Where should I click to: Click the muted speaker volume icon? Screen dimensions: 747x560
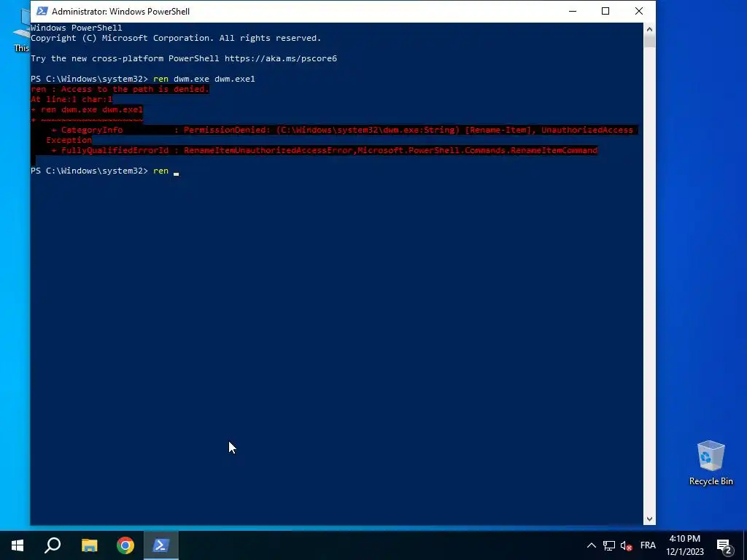pos(626,545)
